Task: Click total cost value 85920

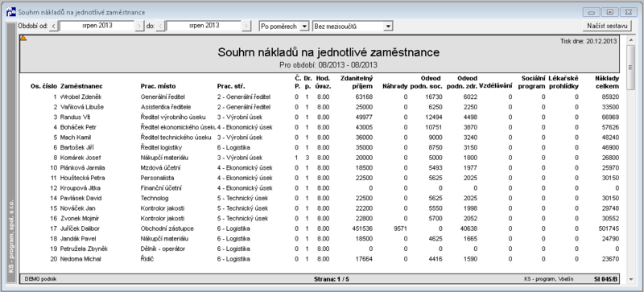Action: pos(610,97)
